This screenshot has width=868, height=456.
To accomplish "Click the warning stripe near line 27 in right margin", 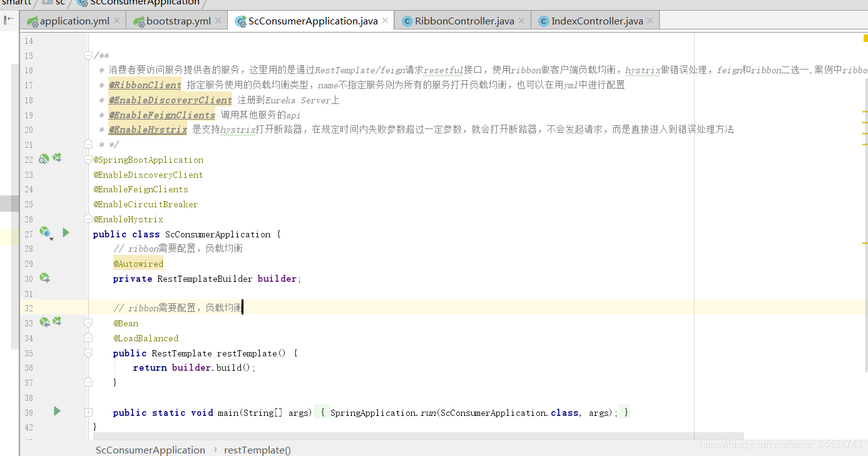I will [x=865, y=242].
